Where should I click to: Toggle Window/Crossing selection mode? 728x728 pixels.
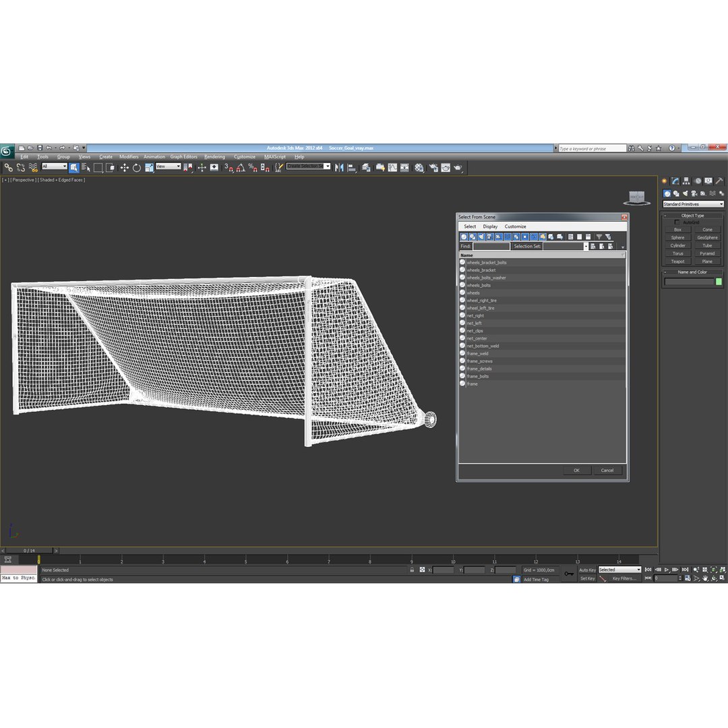[110, 168]
